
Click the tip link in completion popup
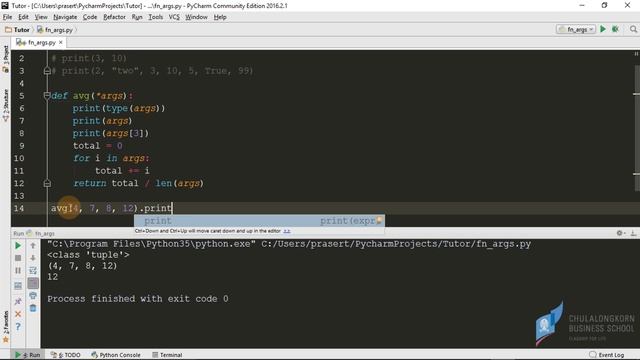tap(287, 231)
